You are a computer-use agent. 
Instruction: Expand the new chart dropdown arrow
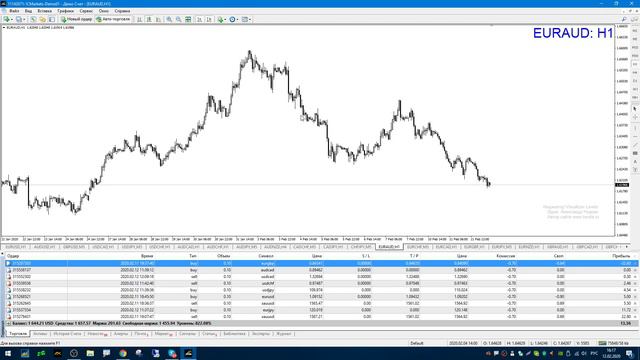[x=12, y=19]
